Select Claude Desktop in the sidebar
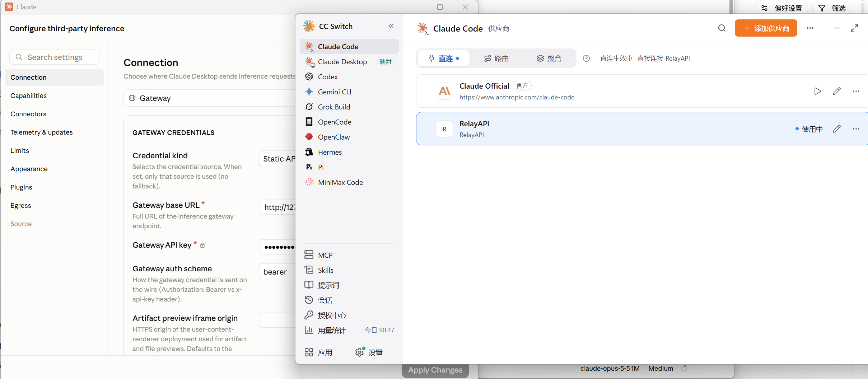868x379 pixels. pos(349,62)
